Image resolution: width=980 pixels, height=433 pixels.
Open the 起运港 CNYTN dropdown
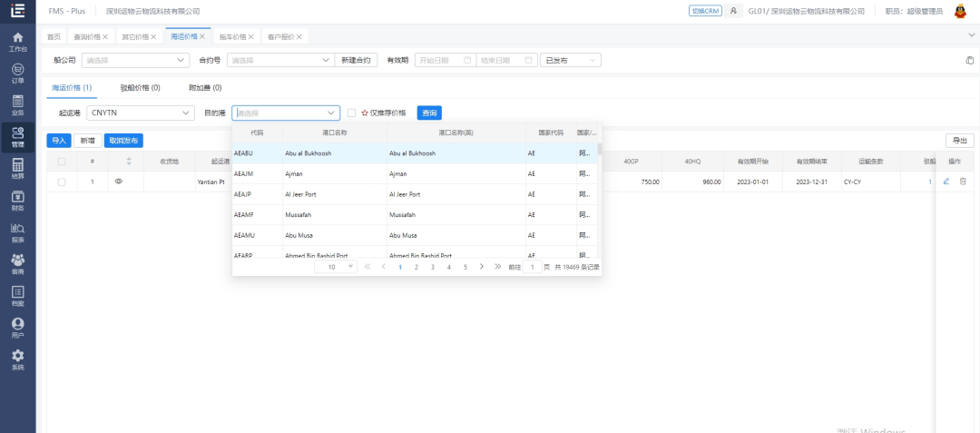141,113
